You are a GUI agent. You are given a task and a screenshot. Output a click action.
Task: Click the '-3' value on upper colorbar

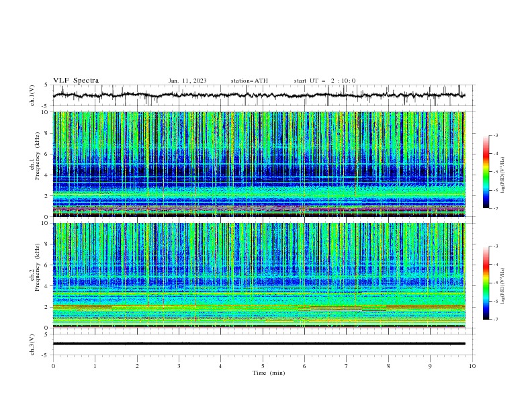(496, 135)
